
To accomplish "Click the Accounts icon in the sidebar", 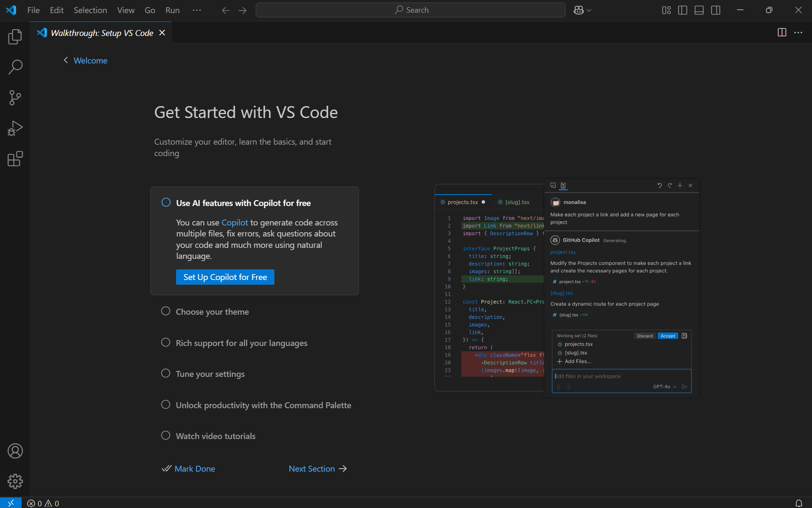I will point(15,451).
